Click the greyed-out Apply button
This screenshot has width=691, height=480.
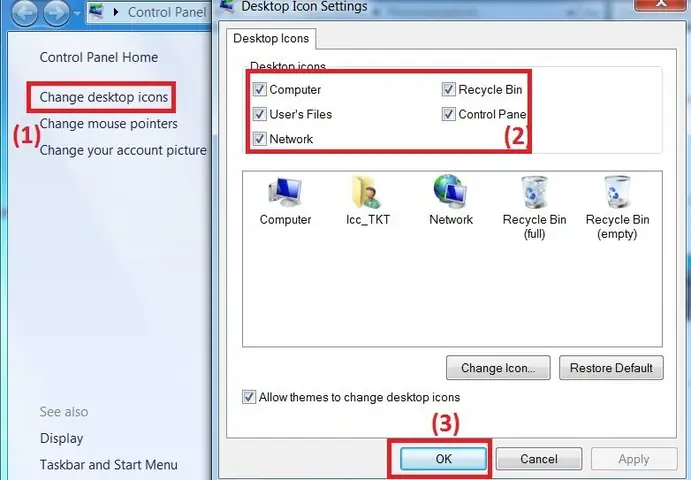click(634, 459)
